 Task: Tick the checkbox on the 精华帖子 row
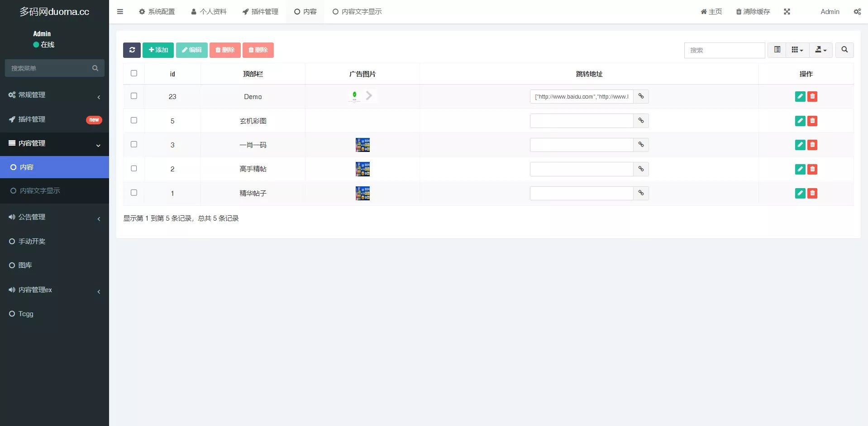(x=134, y=192)
